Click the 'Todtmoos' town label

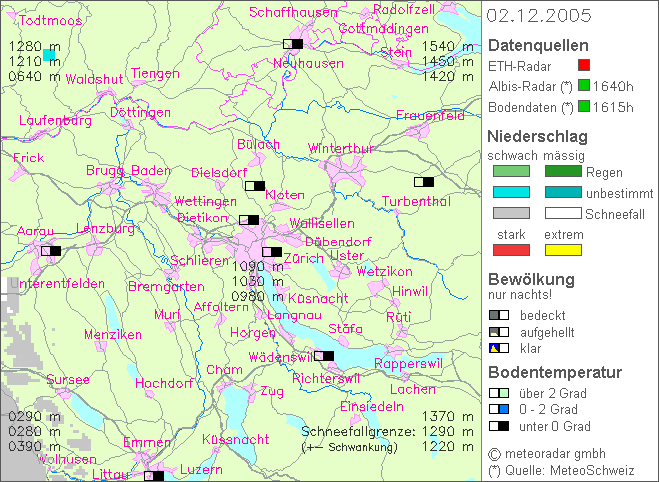tap(50, 20)
